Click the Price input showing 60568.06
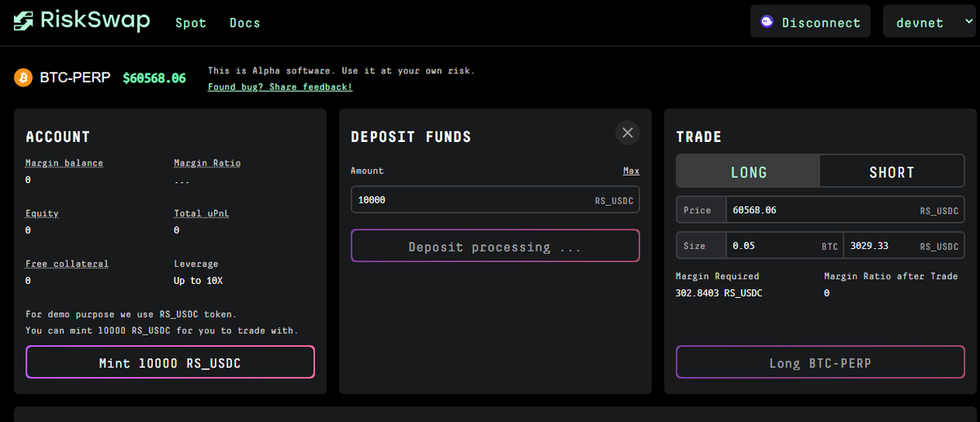The height and width of the screenshot is (422, 980). click(x=844, y=211)
